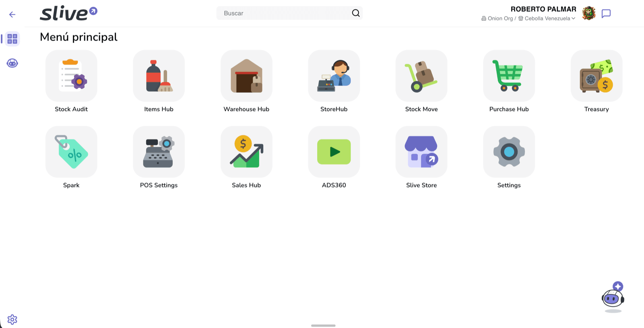This screenshot has width=644, height=328.
Task: Go back with the left arrow
Action: pos(12,14)
